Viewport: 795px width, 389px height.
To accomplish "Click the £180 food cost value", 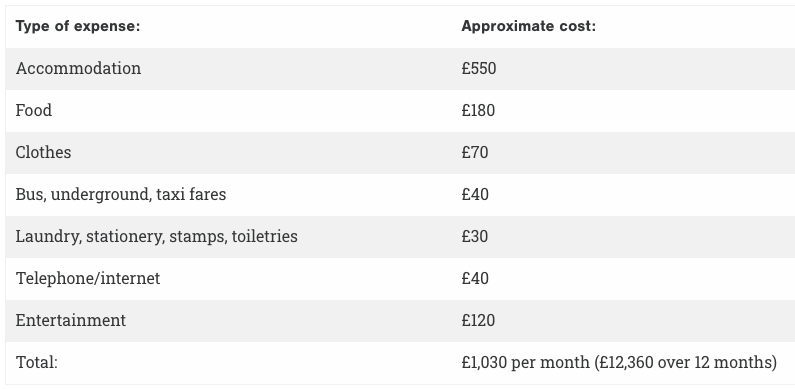I will click(478, 111).
